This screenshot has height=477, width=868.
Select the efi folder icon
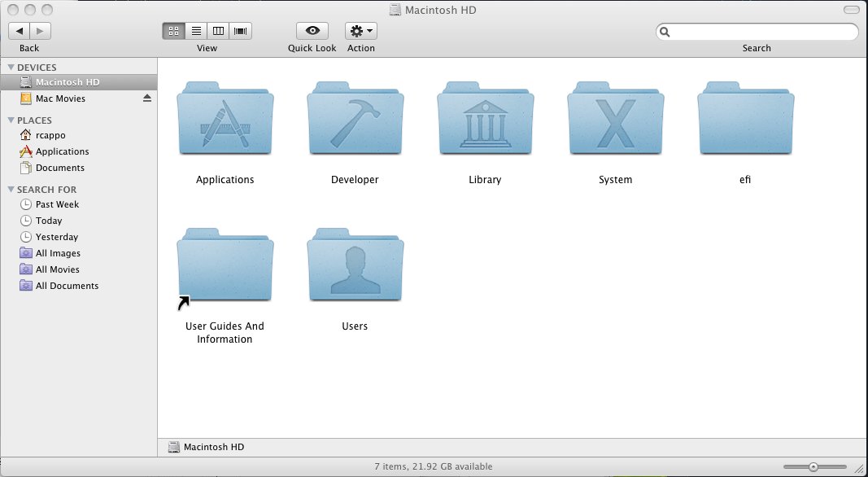pyautogui.click(x=745, y=118)
